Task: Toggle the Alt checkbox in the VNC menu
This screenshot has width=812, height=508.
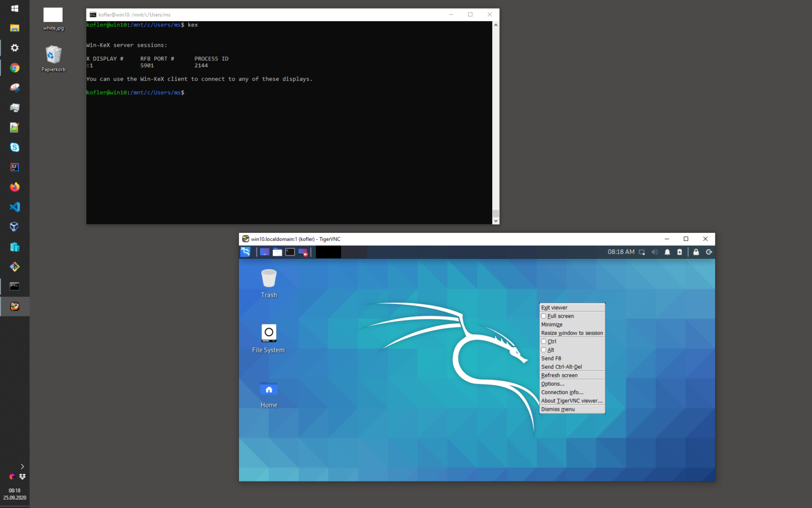Action: click(543, 350)
